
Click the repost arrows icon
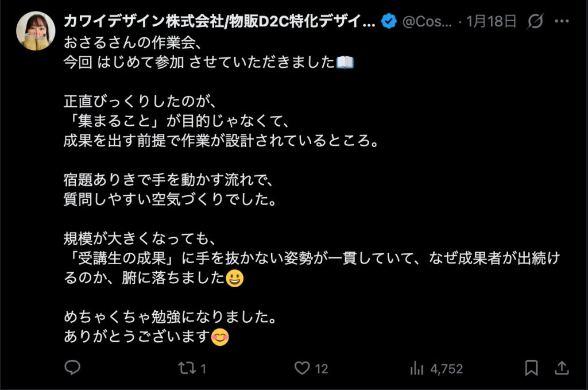click(187, 368)
